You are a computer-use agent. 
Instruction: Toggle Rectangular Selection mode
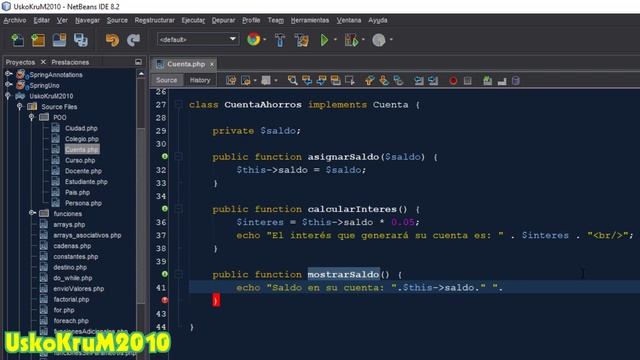(350, 80)
